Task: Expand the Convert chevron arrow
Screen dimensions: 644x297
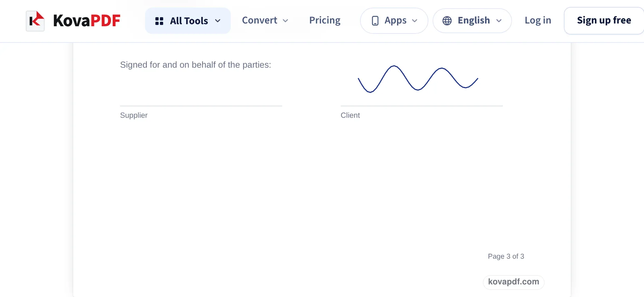Action: point(285,21)
